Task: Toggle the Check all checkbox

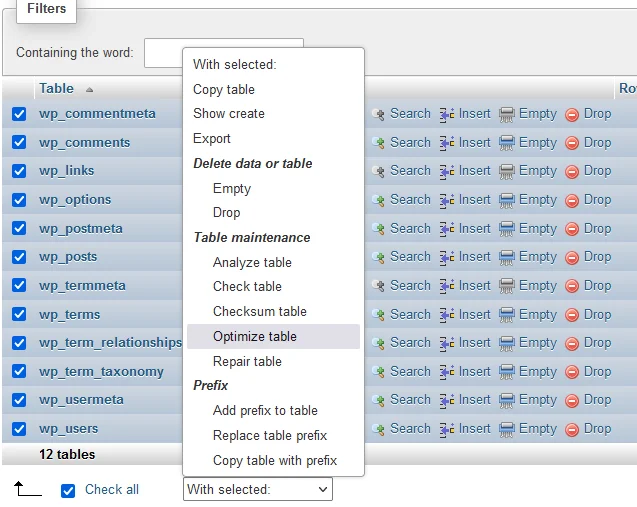Action: coord(68,491)
